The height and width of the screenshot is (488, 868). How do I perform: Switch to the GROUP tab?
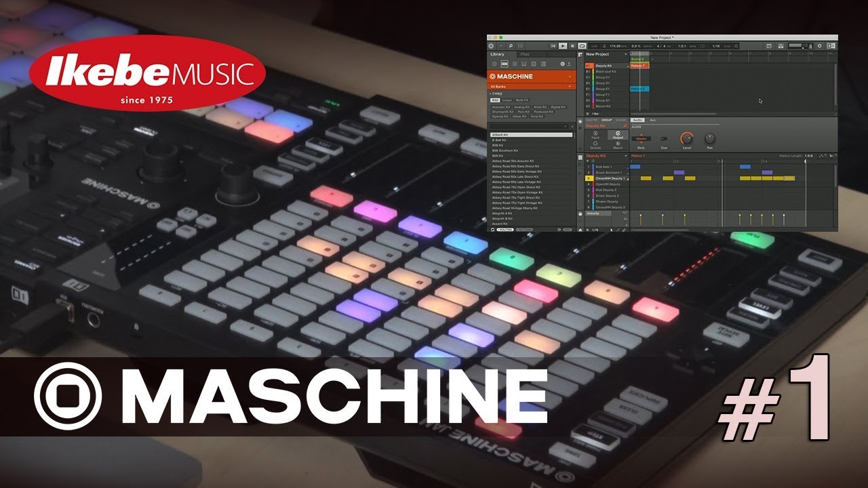pos(606,120)
